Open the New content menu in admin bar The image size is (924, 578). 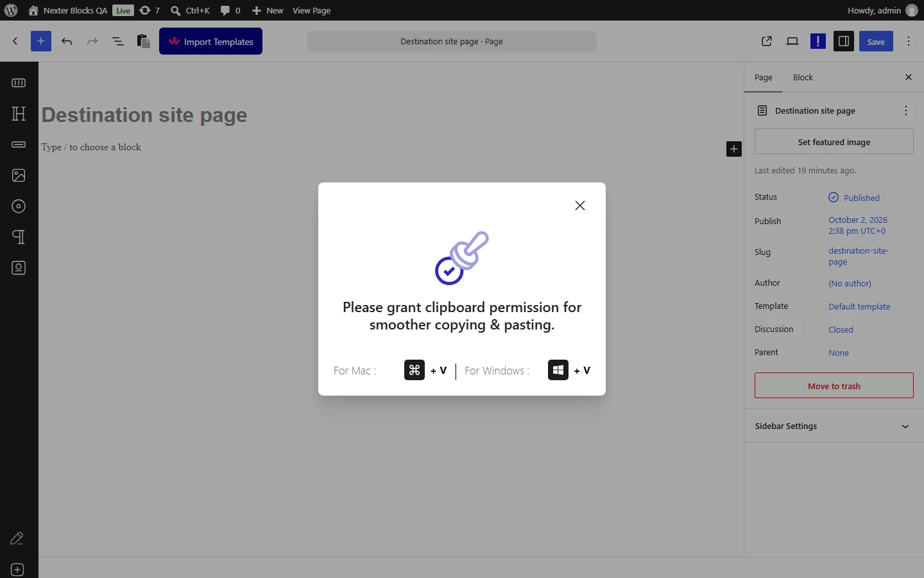point(268,10)
